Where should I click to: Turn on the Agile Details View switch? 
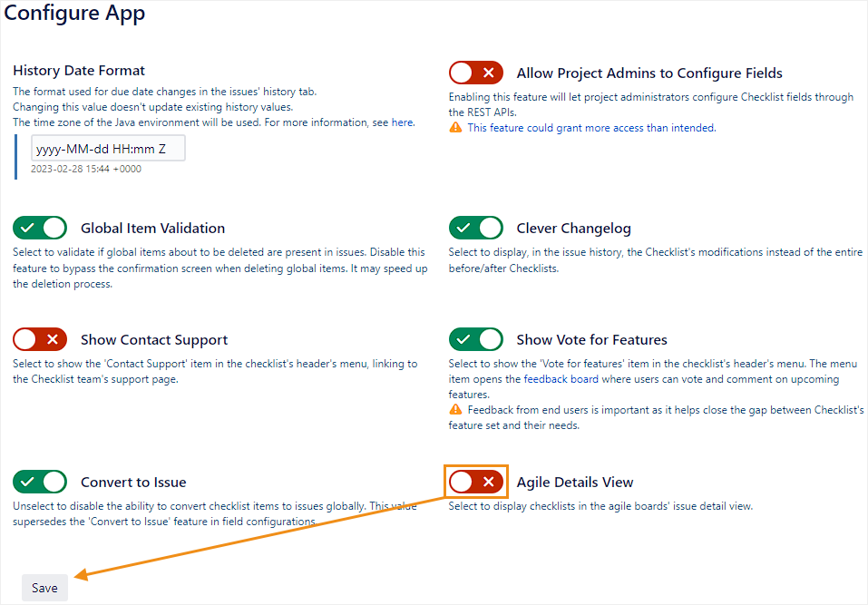pos(475,482)
